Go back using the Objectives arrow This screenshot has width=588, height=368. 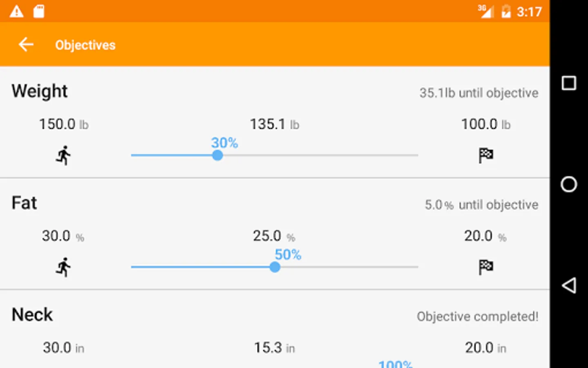tap(26, 45)
